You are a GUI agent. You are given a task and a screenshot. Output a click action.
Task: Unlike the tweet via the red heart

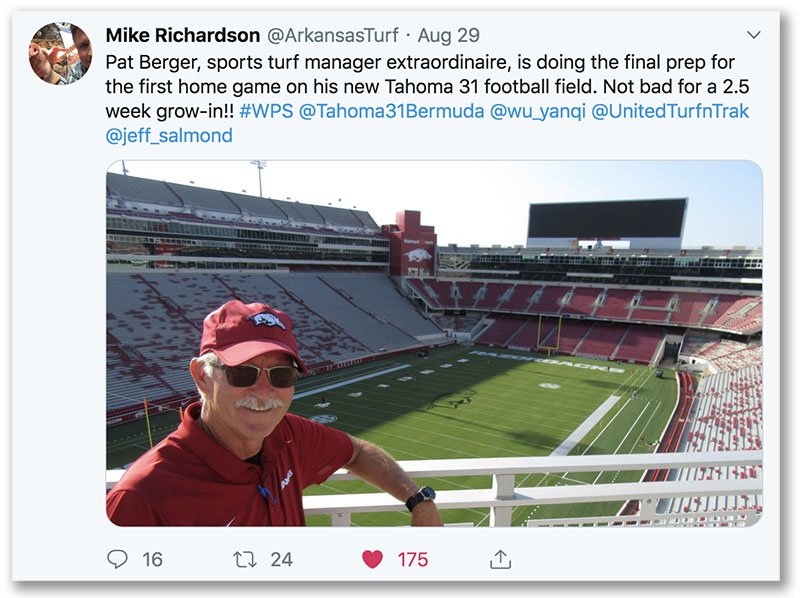coord(373,559)
